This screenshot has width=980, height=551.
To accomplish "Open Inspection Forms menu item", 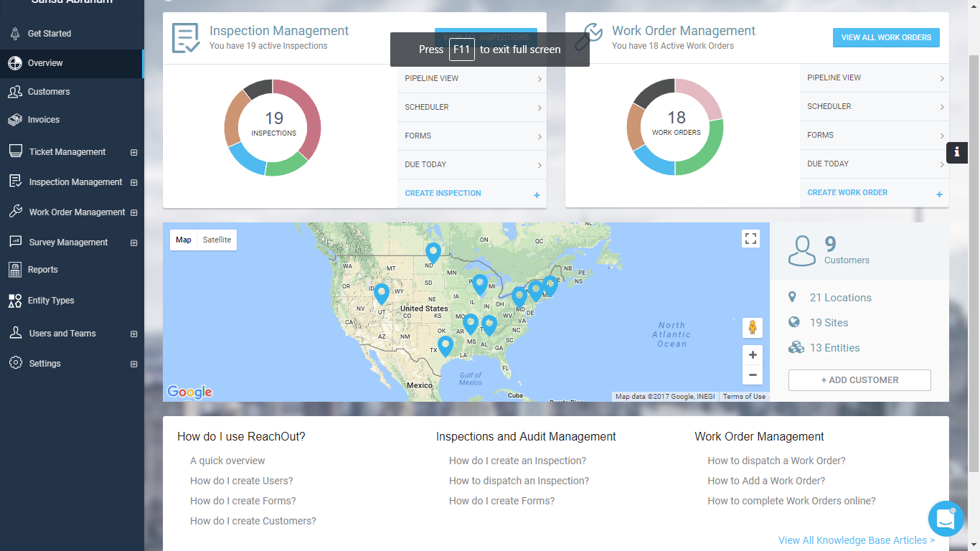I will coord(472,136).
